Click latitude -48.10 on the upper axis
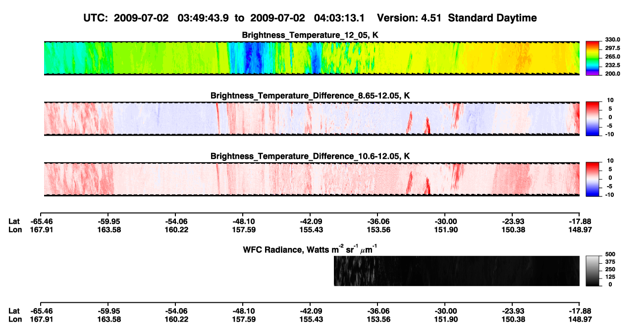644x330 pixels. coord(243,222)
